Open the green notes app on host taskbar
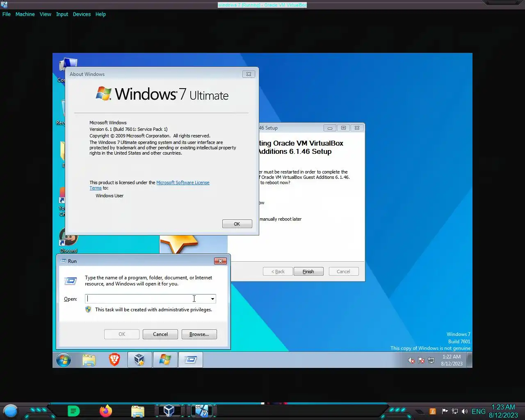The image size is (525, 420). coord(73,411)
